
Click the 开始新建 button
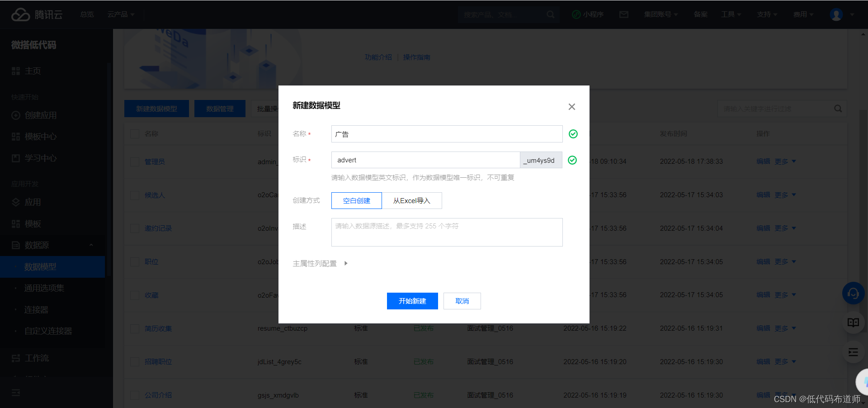(x=412, y=301)
